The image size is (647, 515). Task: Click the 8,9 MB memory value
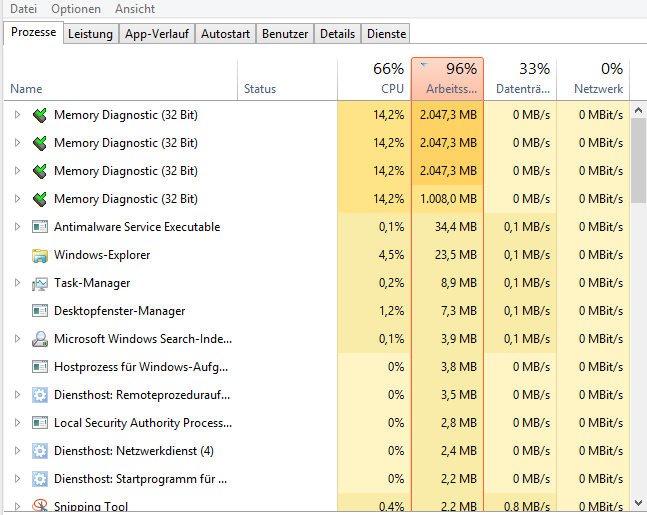tap(459, 283)
